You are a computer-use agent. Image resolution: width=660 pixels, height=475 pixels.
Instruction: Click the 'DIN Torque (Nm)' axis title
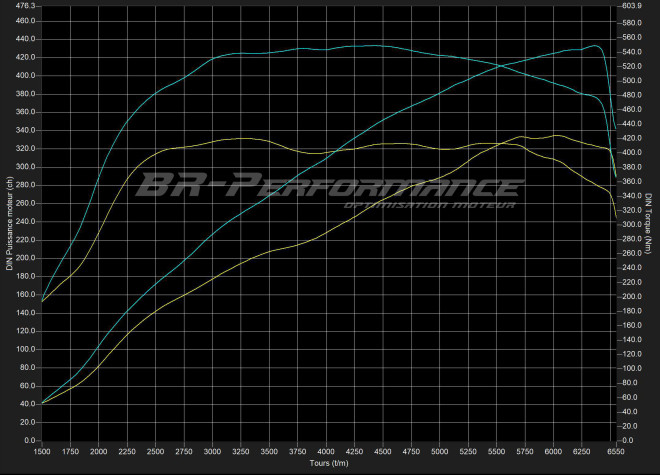[x=651, y=222]
